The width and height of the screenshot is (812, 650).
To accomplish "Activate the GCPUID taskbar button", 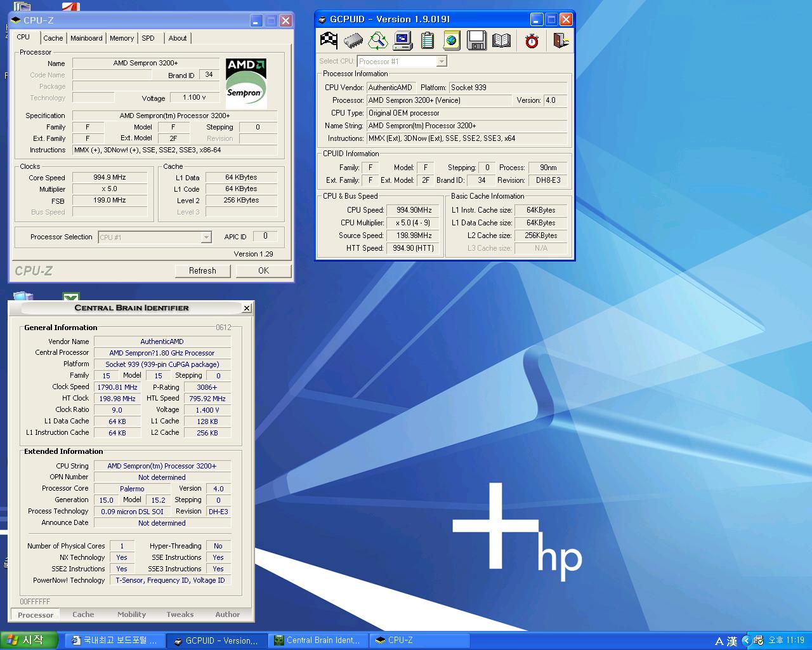I will [217, 640].
